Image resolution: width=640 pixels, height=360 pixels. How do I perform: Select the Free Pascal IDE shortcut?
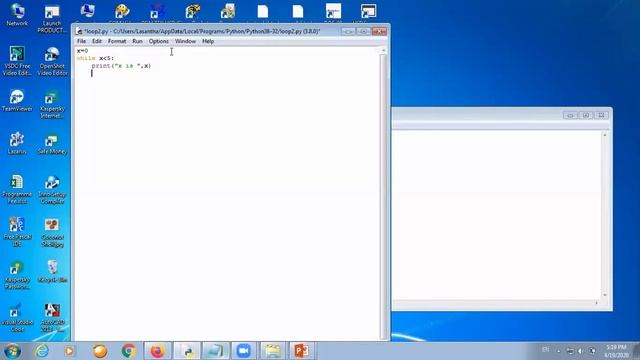[x=17, y=232]
